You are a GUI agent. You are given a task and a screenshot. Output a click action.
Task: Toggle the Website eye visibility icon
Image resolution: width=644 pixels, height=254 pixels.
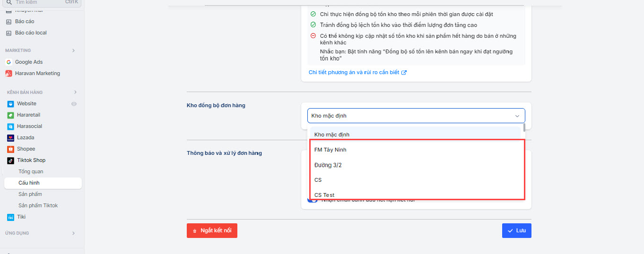pyautogui.click(x=74, y=103)
